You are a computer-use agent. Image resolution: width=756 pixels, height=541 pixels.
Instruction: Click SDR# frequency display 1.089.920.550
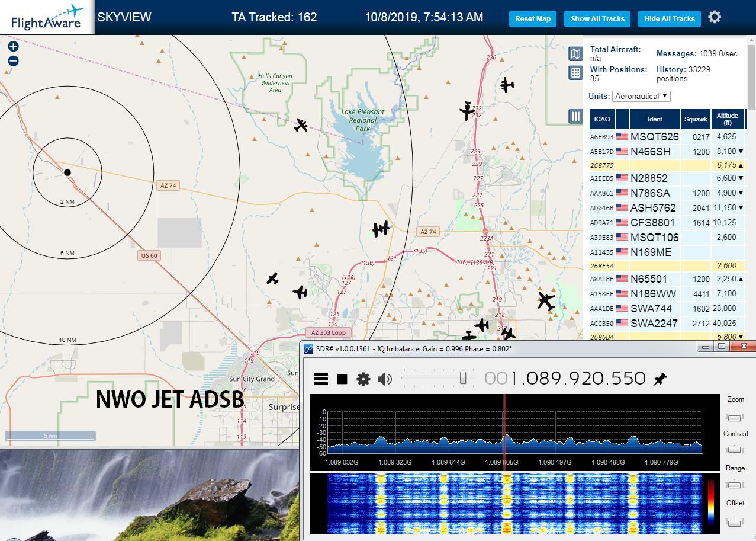coord(565,378)
